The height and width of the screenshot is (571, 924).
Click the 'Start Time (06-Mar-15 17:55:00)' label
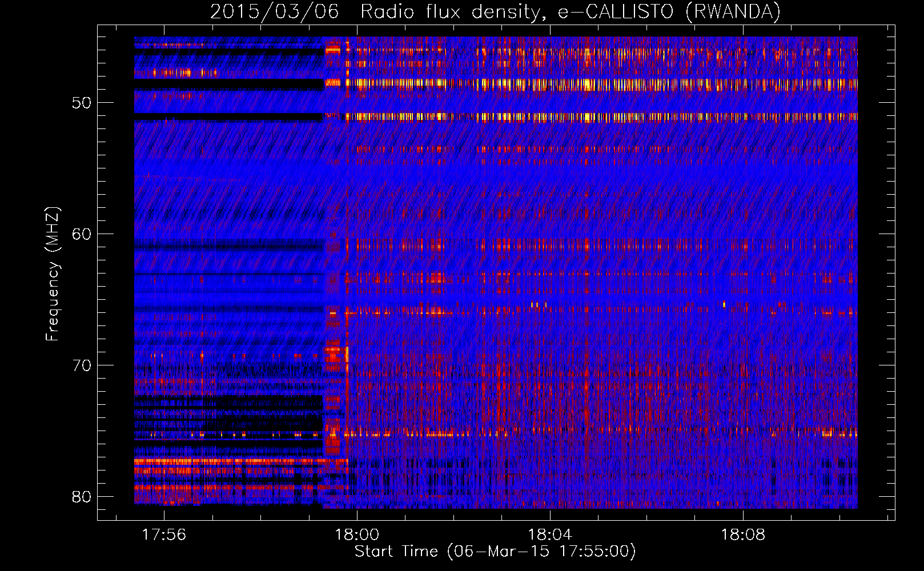[x=495, y=552]
